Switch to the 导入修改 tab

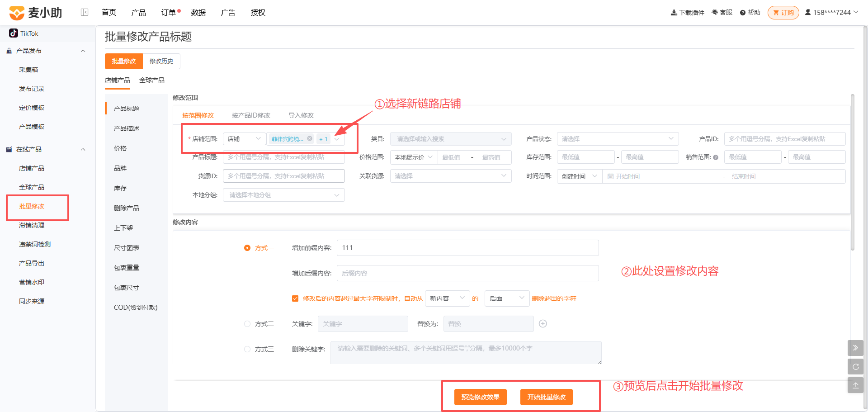(301, 115)
